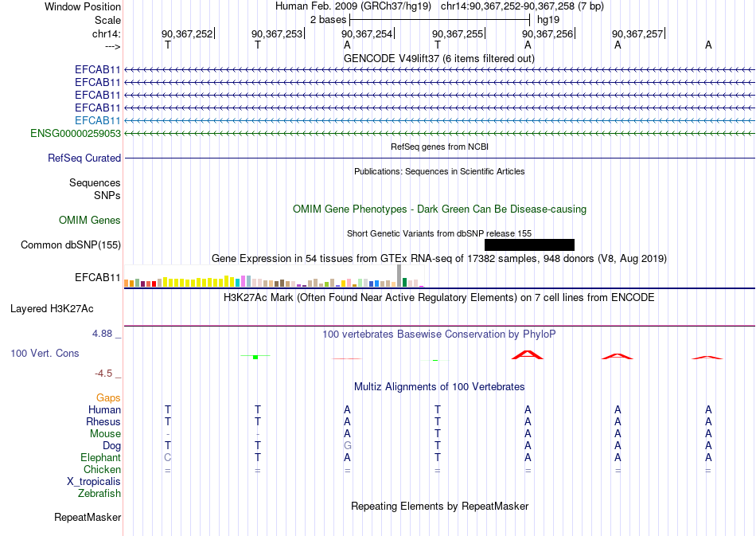Click the gray G base in the Dog row

click(347, 446)
